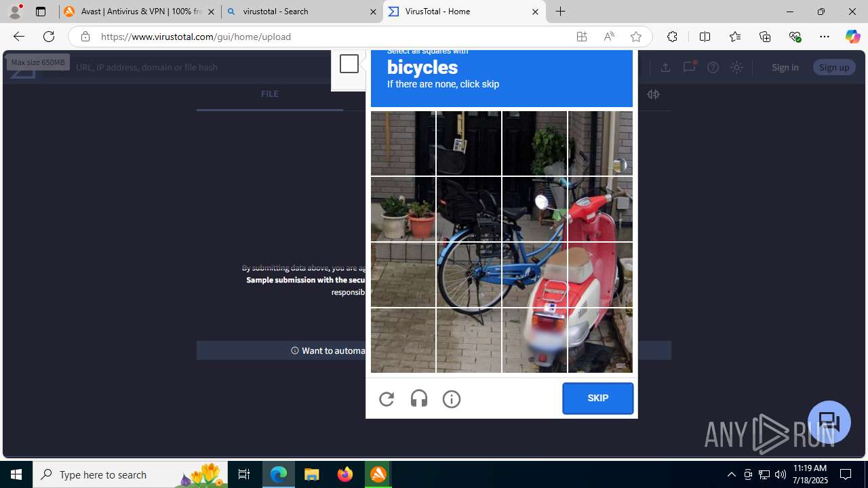This screenshot has height=488, width=868.
Task: Click Sign in on VirusTotal
Action: pyautogui.click(x=785, y=67)
